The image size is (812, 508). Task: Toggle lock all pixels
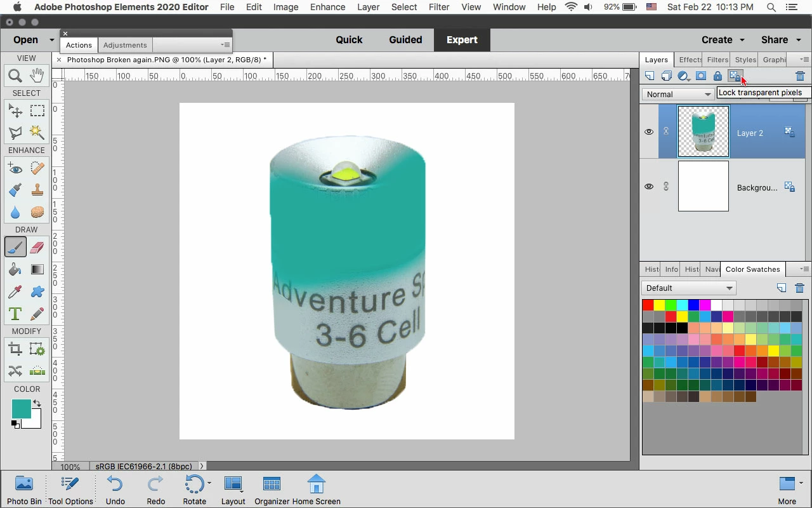[717, 76]
